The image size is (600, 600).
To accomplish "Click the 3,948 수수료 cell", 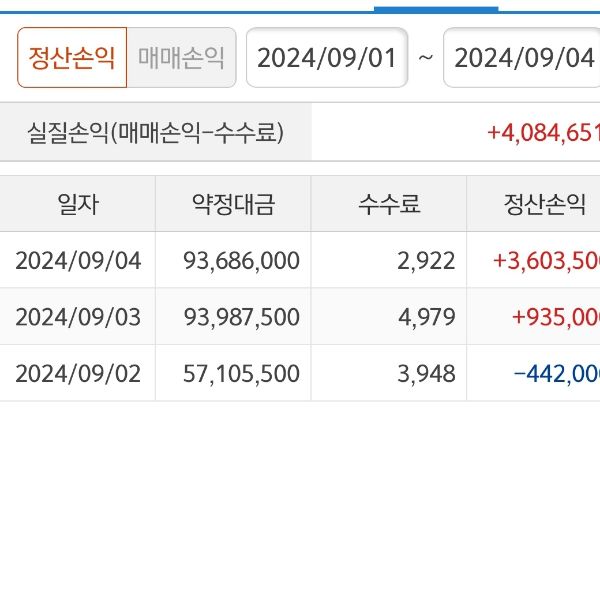I will [427, 373].
